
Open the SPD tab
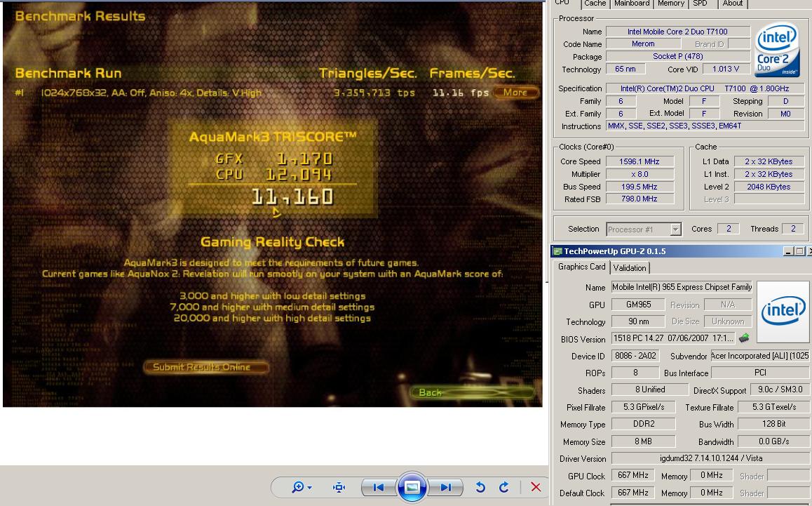(700, 4)
